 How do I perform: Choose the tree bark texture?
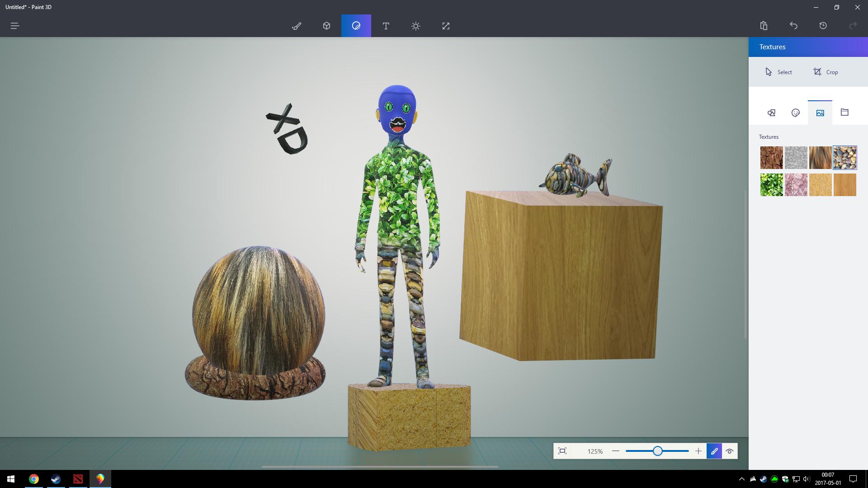click(772, 158)
